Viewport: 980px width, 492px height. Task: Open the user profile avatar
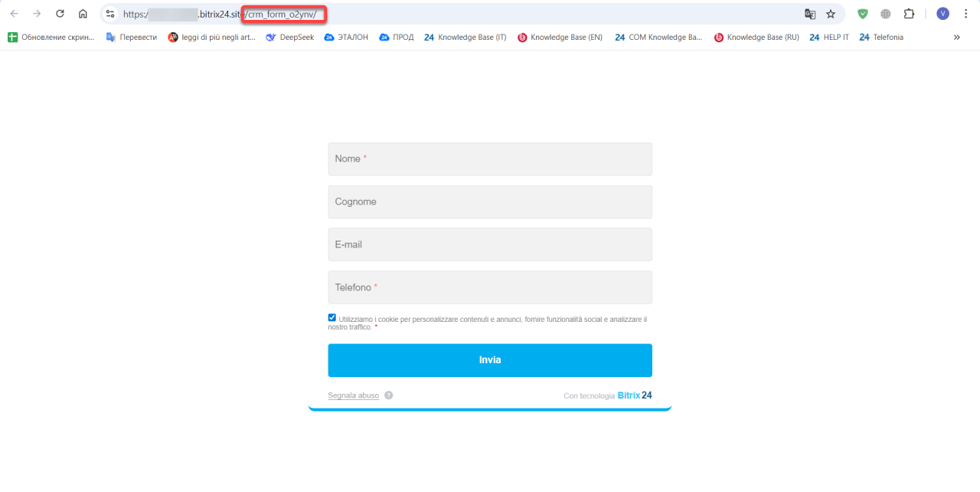[942, 14]
